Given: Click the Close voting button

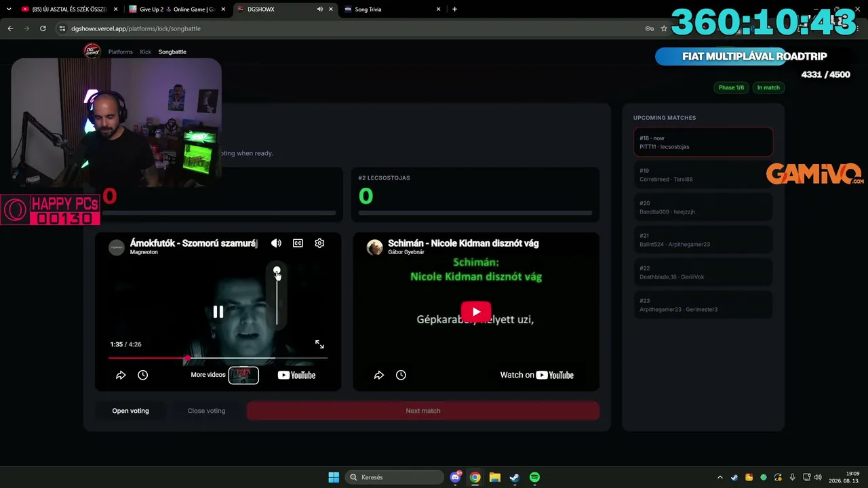Looking at the screenshot, I should click(x=206, y=411).
